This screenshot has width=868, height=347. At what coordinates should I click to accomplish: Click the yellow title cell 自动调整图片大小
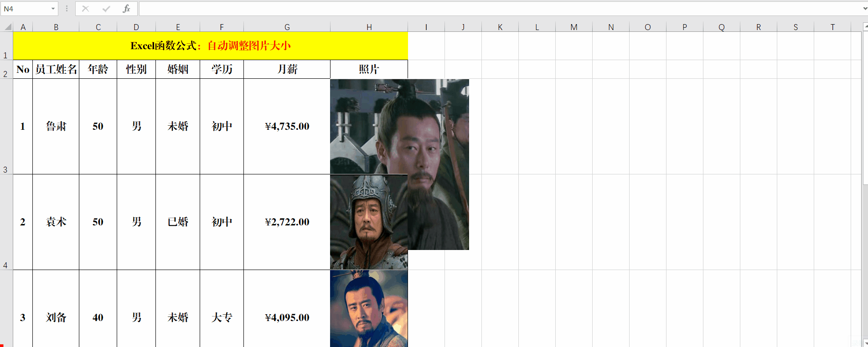(x=210, y=46)
